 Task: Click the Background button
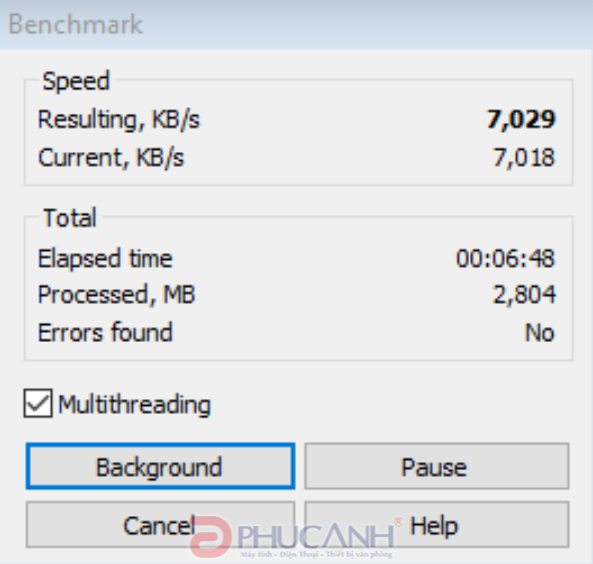[x=160, y=466]
